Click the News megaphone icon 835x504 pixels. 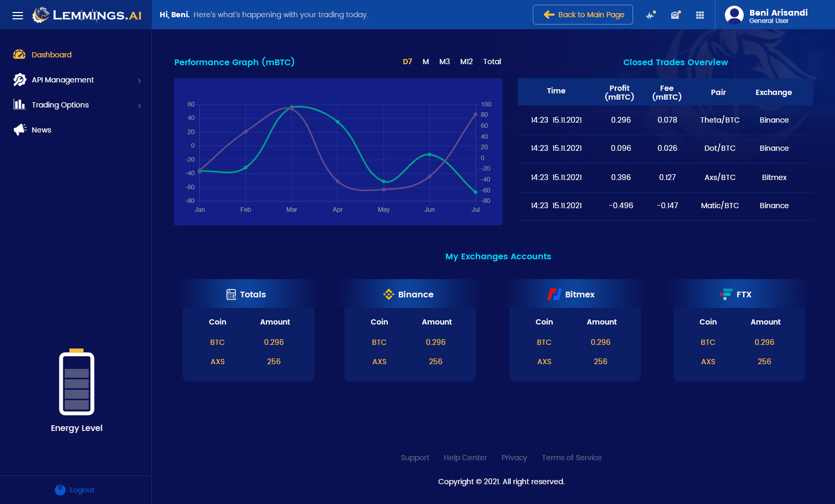click(x=20, y=129)
